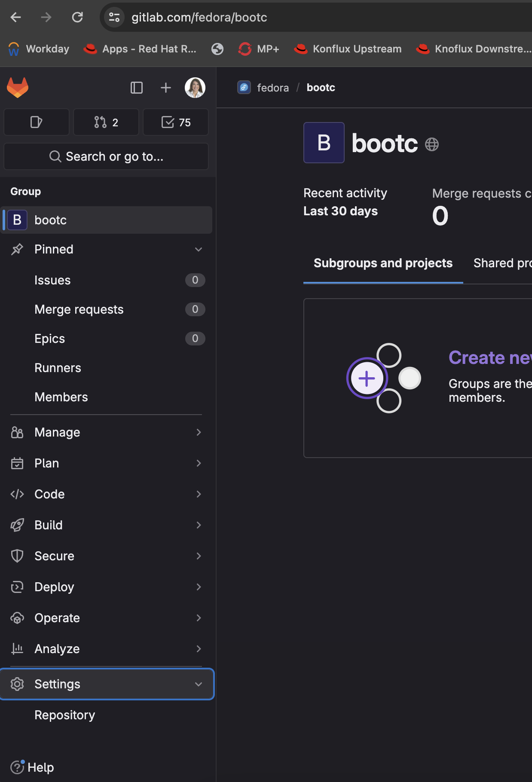
Task: Click the Create new subgroup link
Action: (x=490, y=357)
